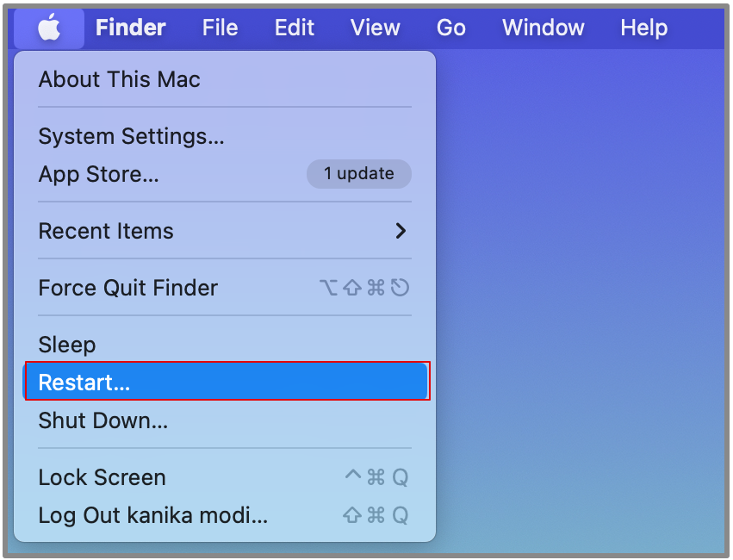Expand the Recent Items submenu
The width and height of the screenshot is (733, 560).
pos(106,231)
